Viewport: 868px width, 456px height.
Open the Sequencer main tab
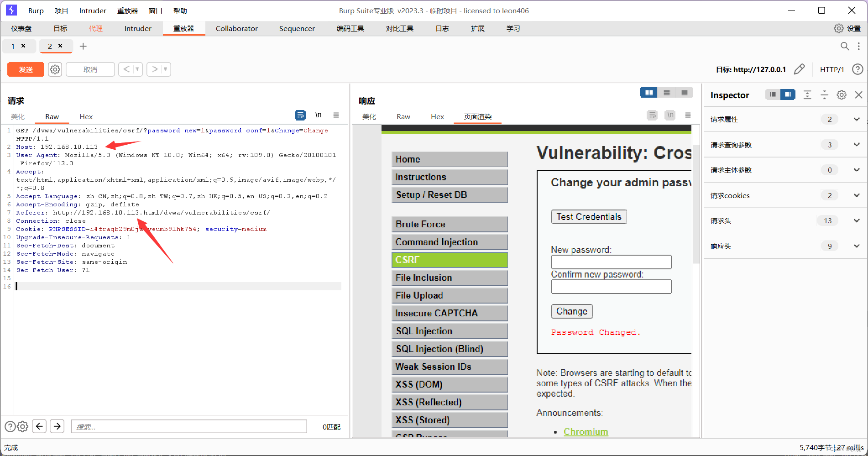(297, 28)
